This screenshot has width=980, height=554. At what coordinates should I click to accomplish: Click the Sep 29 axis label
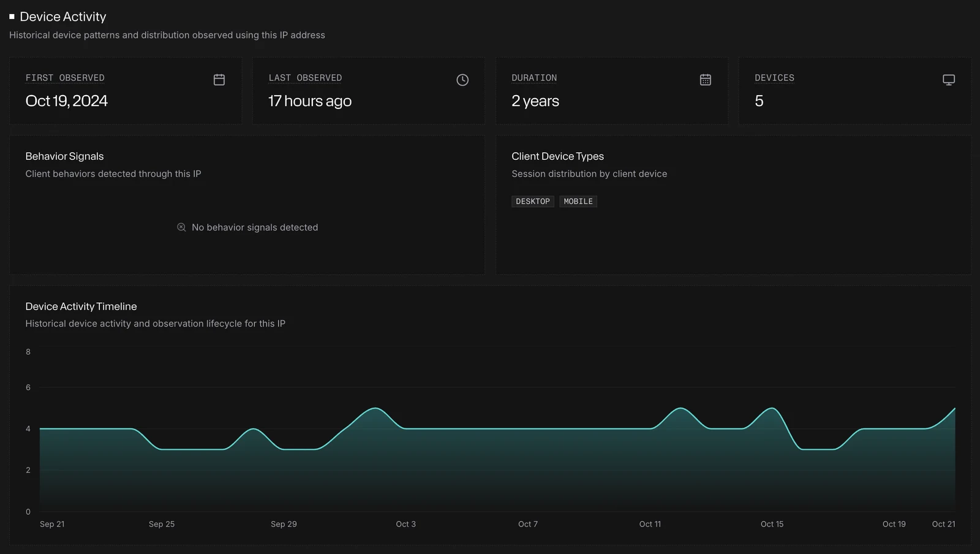[x=284, y=524]
